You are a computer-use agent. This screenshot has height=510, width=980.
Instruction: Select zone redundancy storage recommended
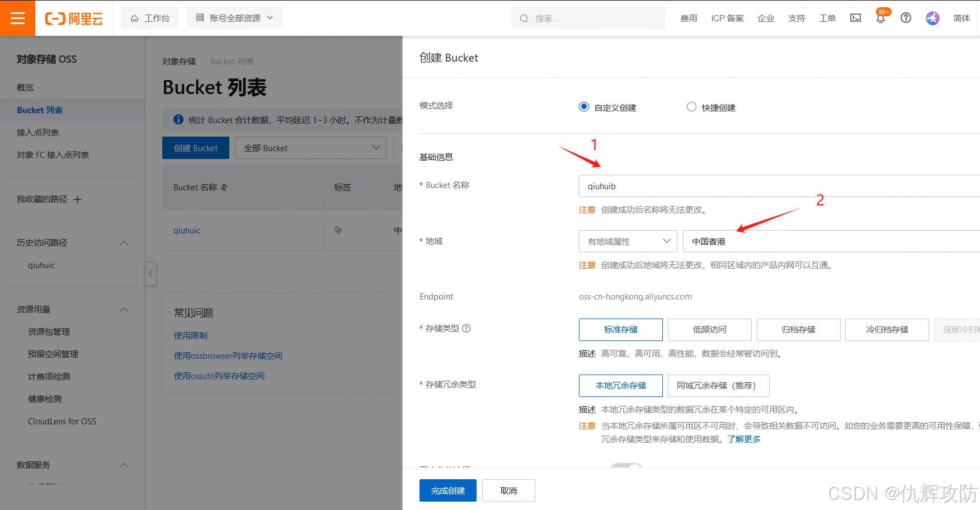pos(718,385)
